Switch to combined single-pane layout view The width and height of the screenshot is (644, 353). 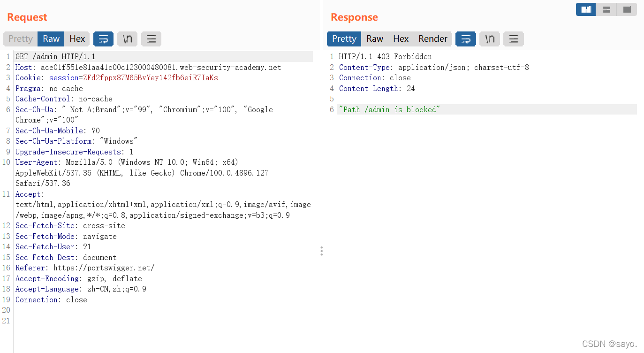pos(627,9)
